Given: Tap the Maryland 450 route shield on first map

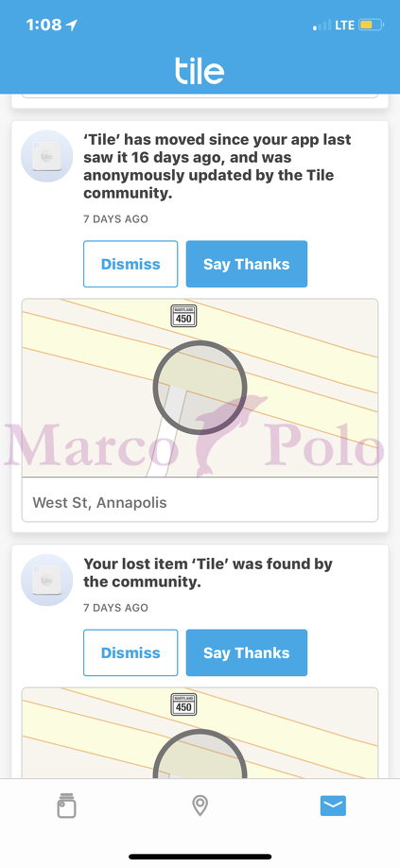Looking at the screenshot, I should click(183, 316).
